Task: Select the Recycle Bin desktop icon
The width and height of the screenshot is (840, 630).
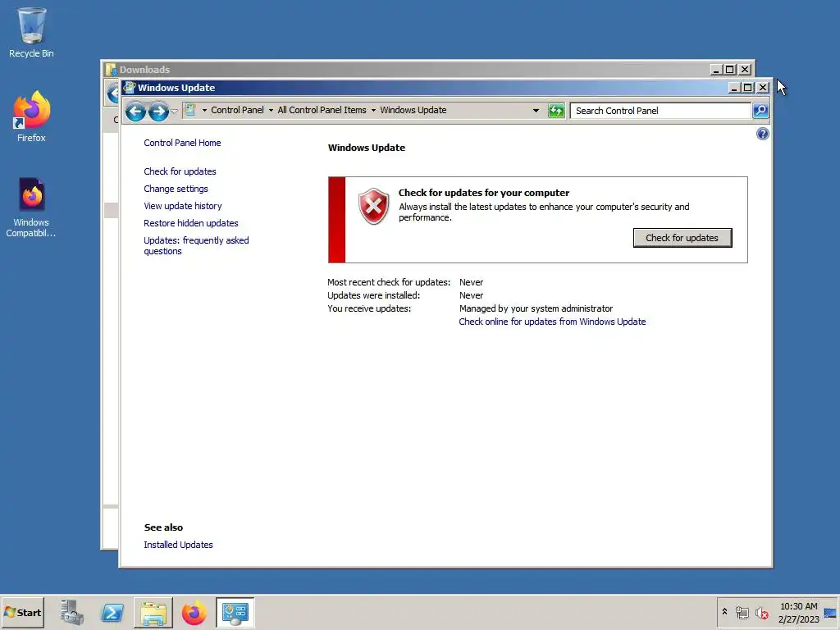Action: (x=31, y=33)
